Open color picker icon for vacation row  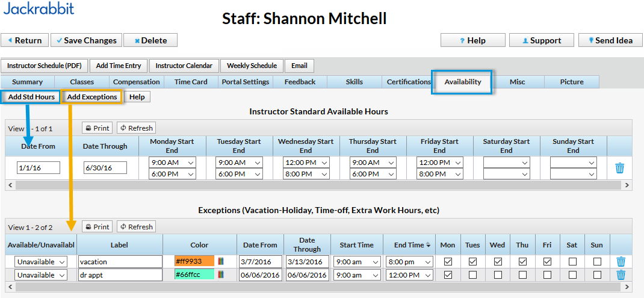click(x=221, y=261)
